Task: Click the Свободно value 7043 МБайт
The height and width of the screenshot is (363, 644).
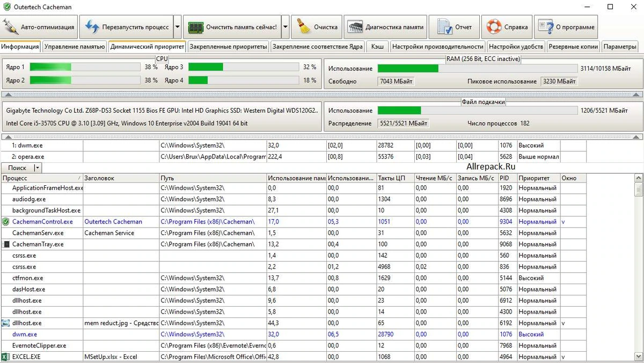Action: click(x=396, y=81)
